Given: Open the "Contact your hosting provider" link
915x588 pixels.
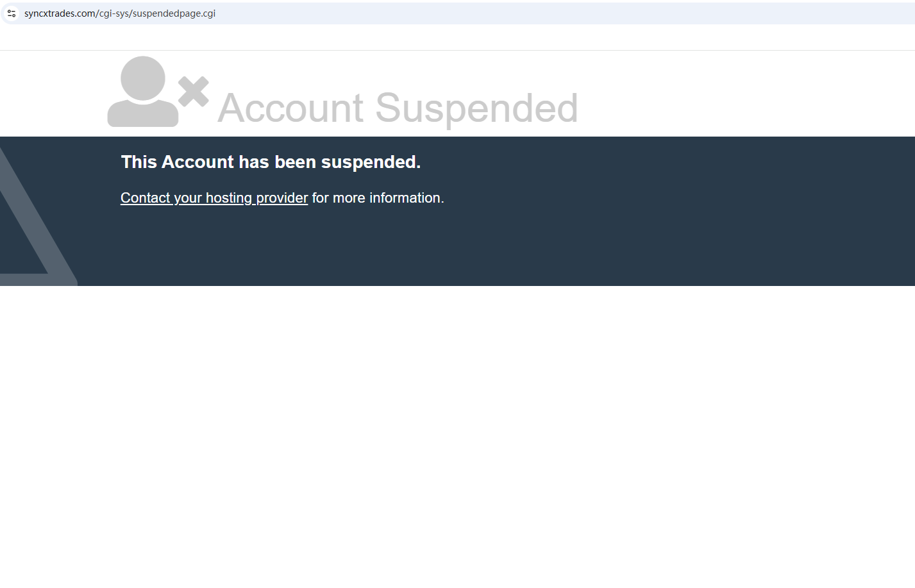Looking at the screenshot, I should point(214,198).
